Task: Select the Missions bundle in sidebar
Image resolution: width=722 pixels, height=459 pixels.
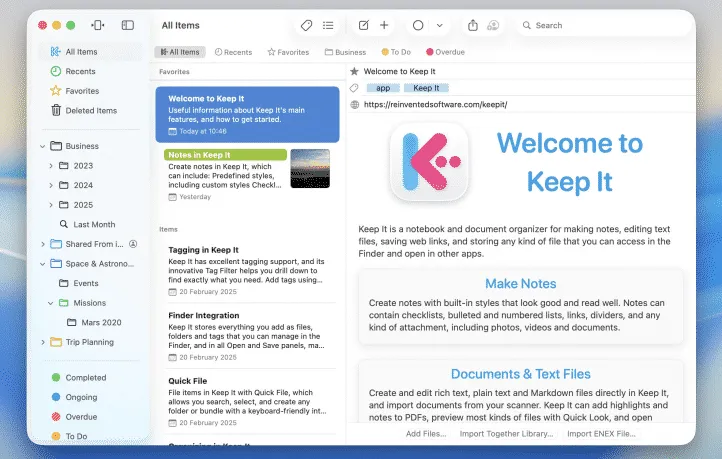Action: pyautogui.click(x=89, y=303)
